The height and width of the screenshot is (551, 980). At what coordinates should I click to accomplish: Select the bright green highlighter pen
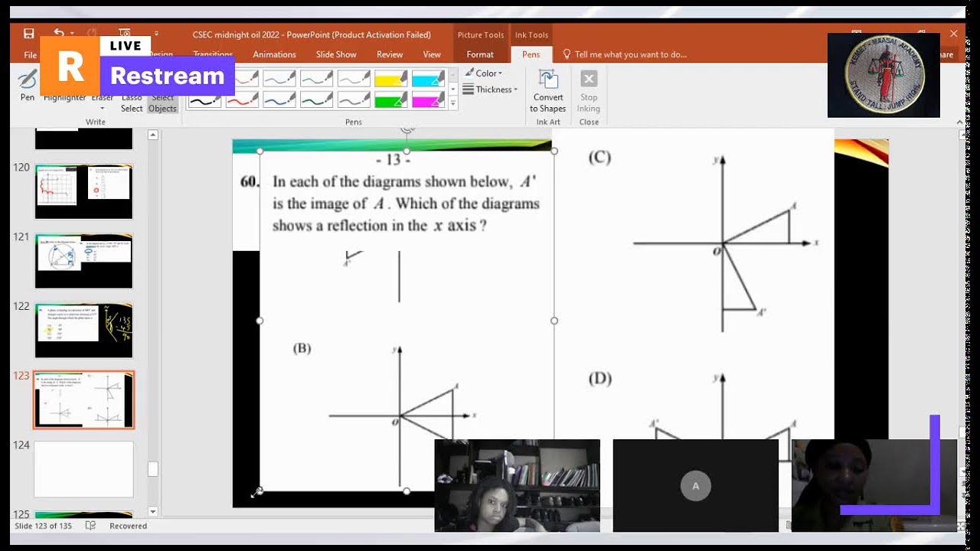coord(390,99)
